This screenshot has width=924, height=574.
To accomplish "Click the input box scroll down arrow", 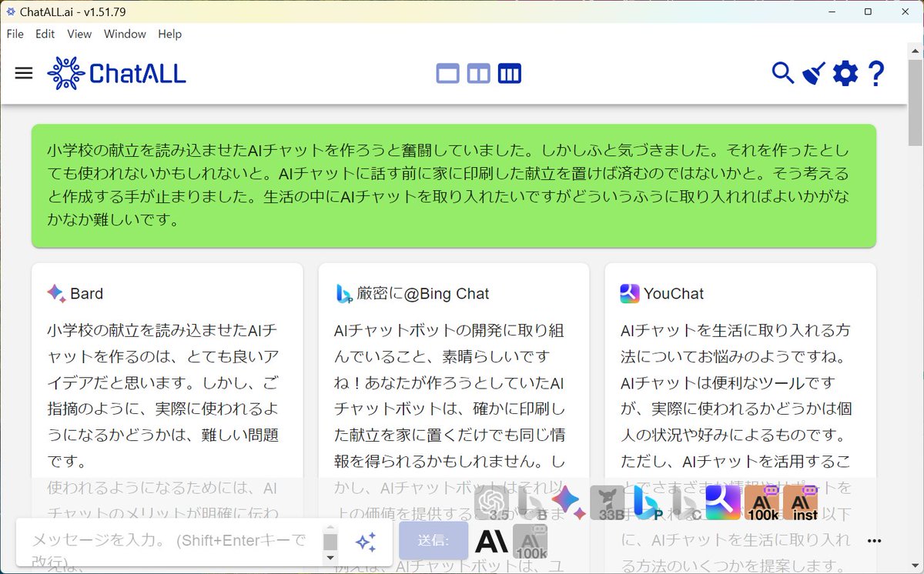I will pyautogui.click(x=330, y=558).
